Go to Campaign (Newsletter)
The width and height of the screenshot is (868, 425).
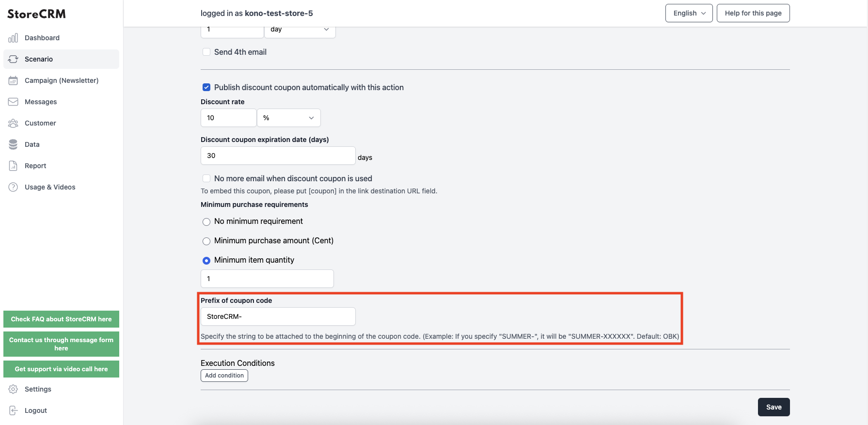[x=61, y=80]
